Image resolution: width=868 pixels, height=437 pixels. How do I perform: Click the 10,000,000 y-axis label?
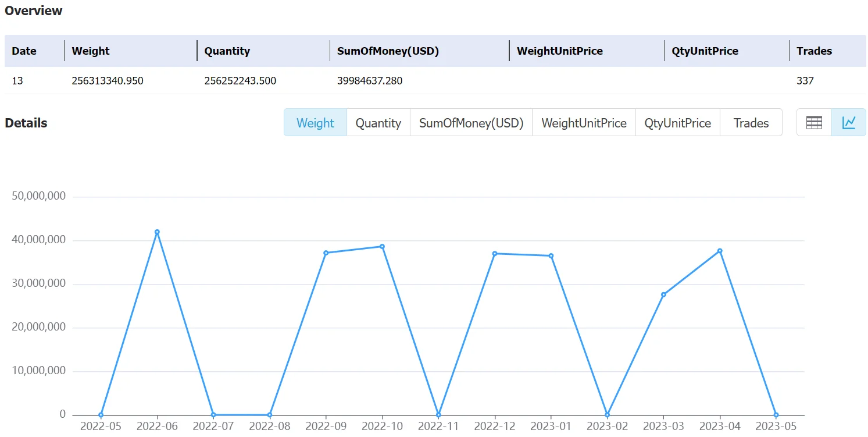pos(39,371)
